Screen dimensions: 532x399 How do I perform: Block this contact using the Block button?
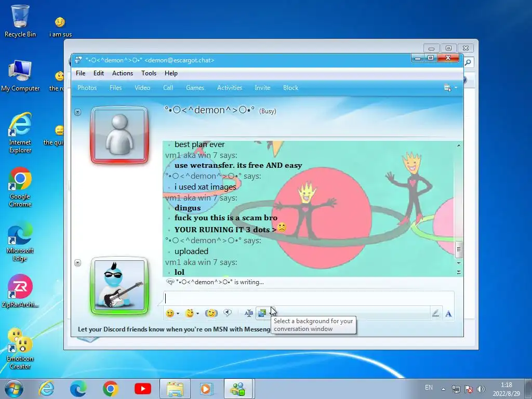(291, 88)
